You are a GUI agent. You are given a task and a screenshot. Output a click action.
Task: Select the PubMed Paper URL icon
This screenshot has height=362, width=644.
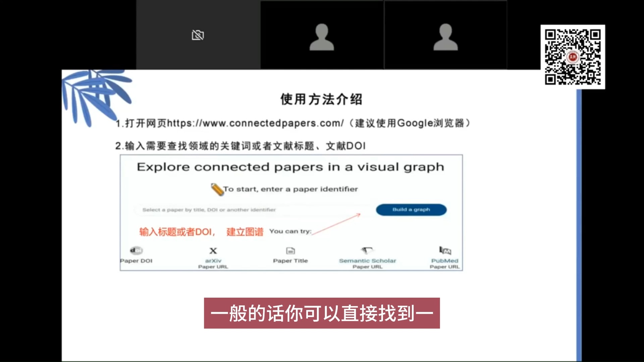pyautogui.click(x=445, y=250)
